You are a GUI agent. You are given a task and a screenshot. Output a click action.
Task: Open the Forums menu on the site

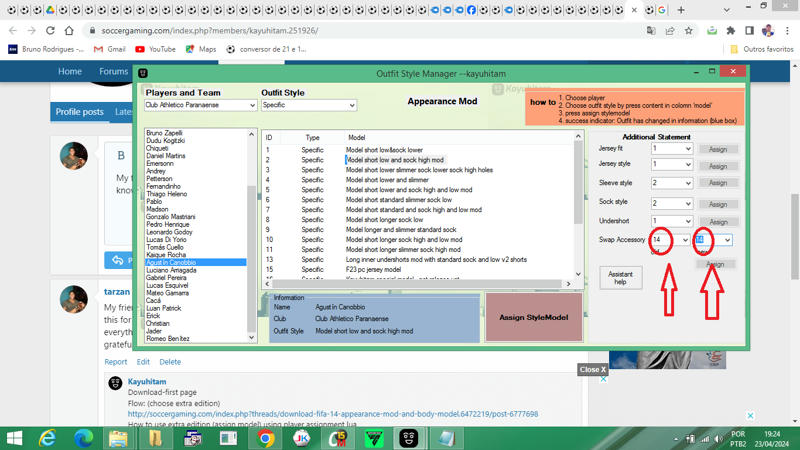pyautogui.click(x=113, y=72)
